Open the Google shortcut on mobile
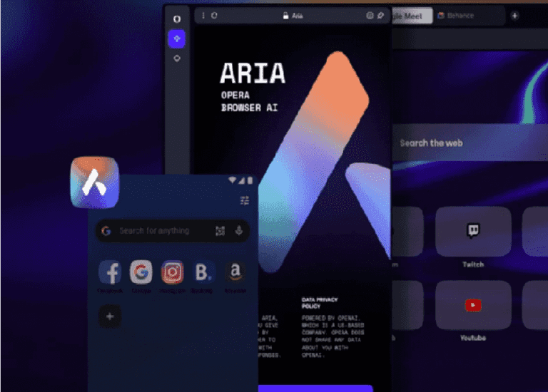Viewport: 548px width, 392px height. (x=141, y=272)
